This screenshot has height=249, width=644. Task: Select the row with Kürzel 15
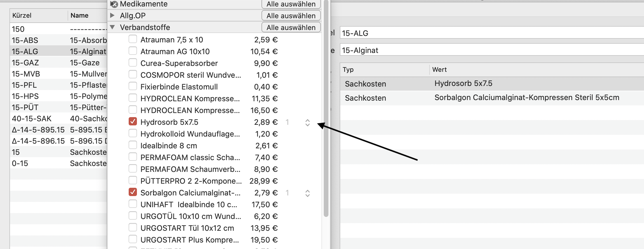(x=58, y=152)
